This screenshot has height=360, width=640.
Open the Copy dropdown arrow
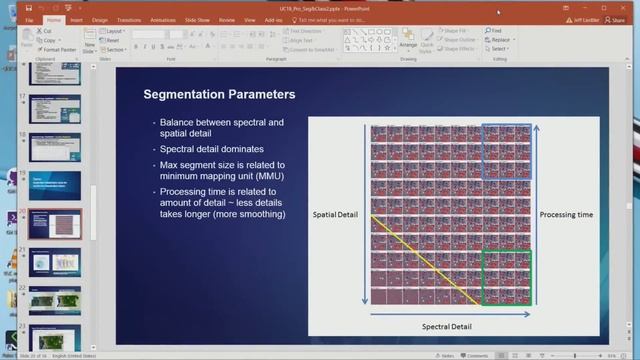click(x=60, y=40)
